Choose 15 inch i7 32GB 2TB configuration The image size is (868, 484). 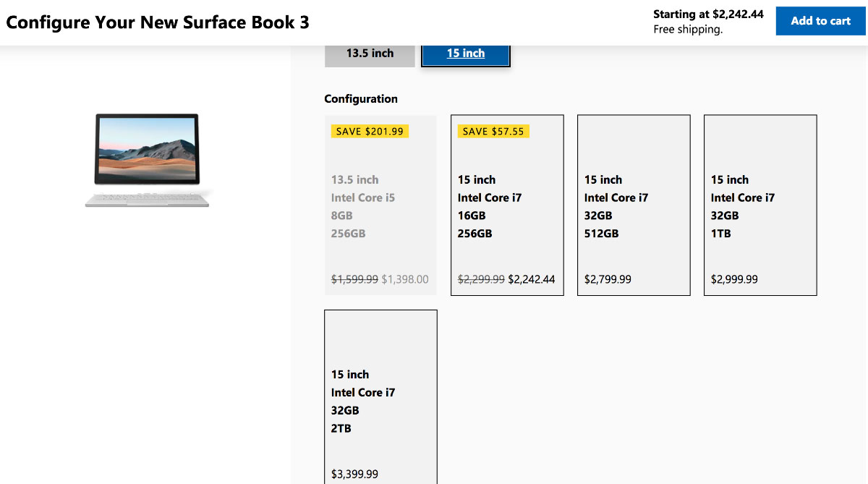tap(380, 397)
